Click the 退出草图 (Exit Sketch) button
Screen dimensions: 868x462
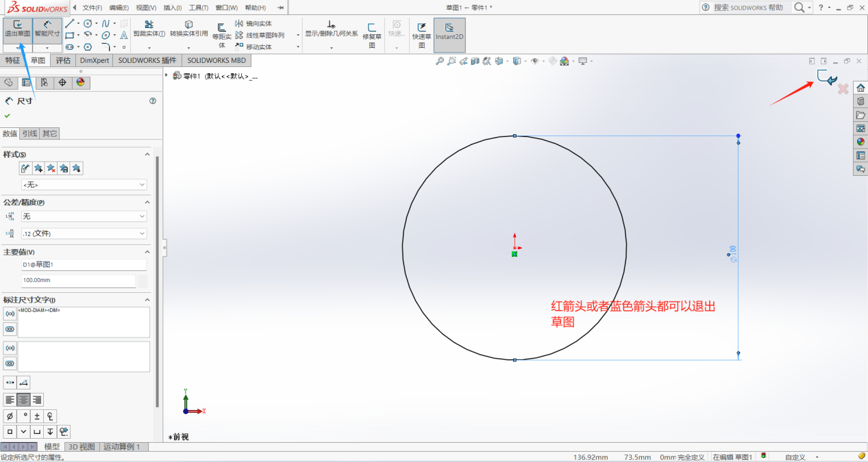coord(17,30)
